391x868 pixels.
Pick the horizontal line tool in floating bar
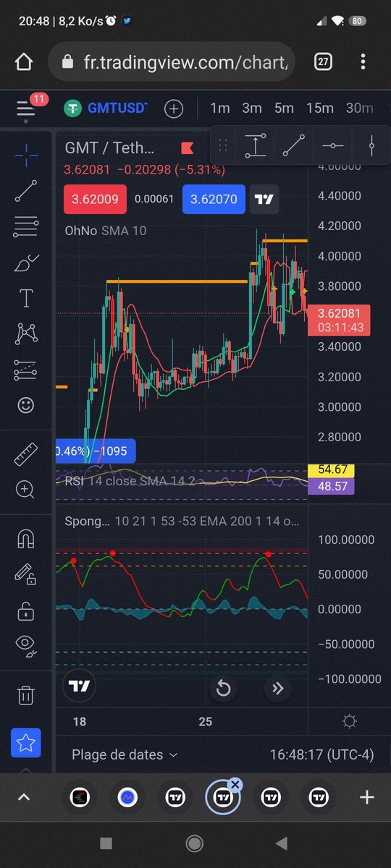pyautogui.click(x=332, y=146)
